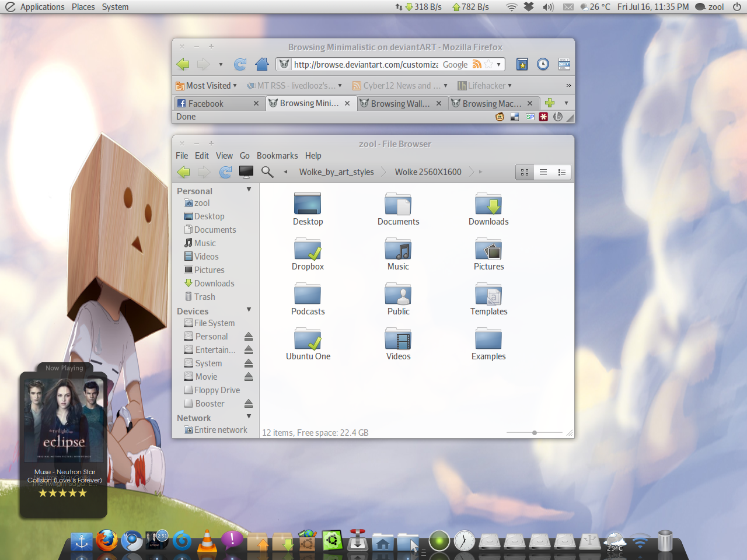Click search magnifier in File Browser
Viewport: 747px width, 560px height.
point(267,171)
